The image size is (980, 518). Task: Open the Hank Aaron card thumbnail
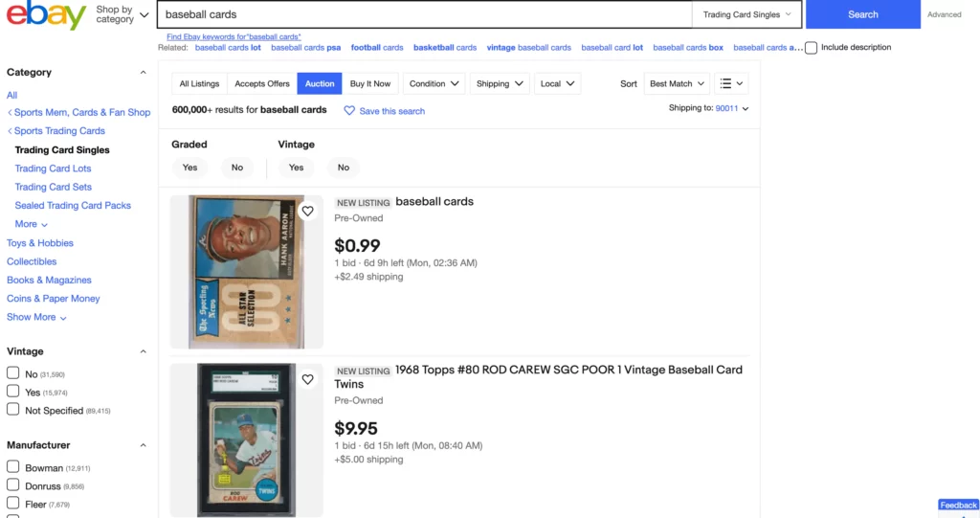247,272
